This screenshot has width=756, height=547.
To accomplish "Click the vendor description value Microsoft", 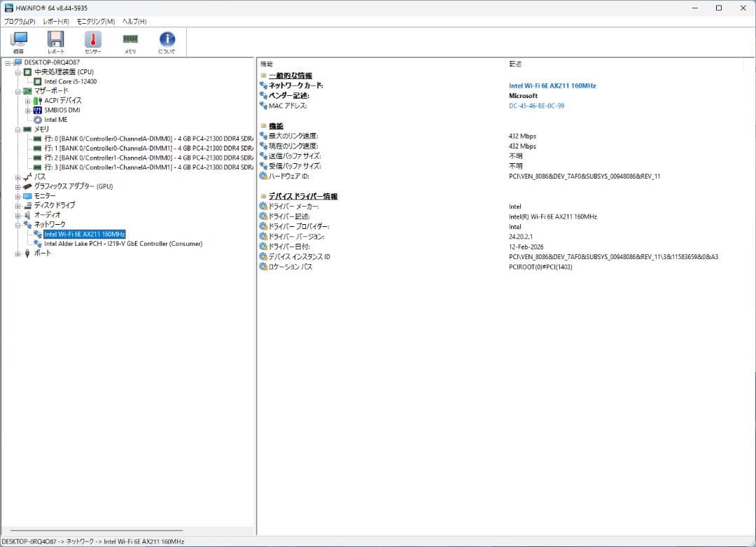I will pyautogui.click(x=523, y=95).
